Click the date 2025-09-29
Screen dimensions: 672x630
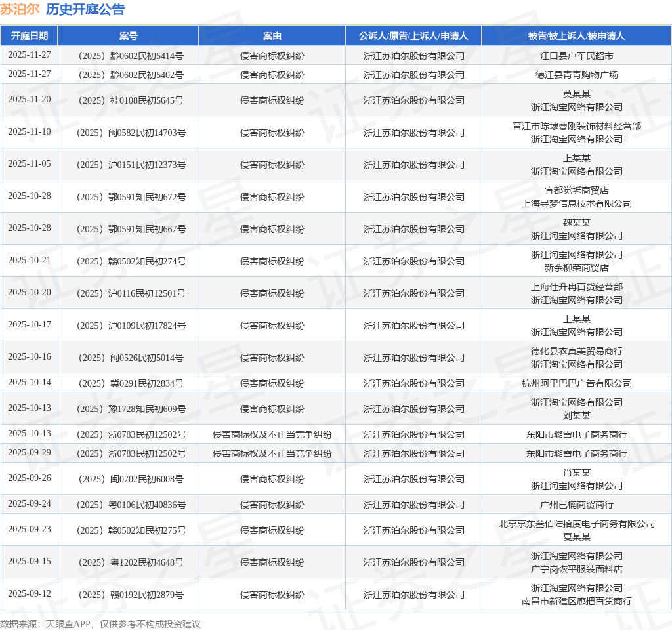click(29, 453)
